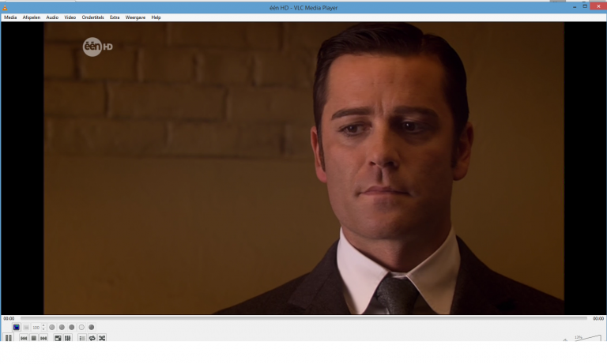Expand the Weergave menu
The height and width of the screenshot is (364, 607).
135,17
